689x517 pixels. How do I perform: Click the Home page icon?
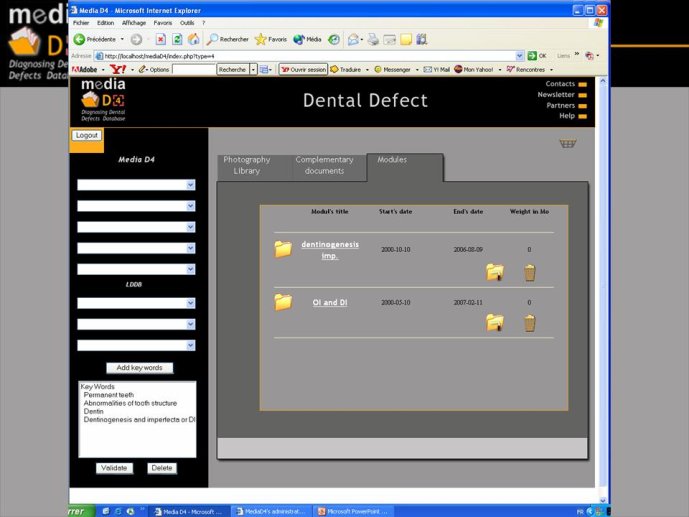(193, 40)
